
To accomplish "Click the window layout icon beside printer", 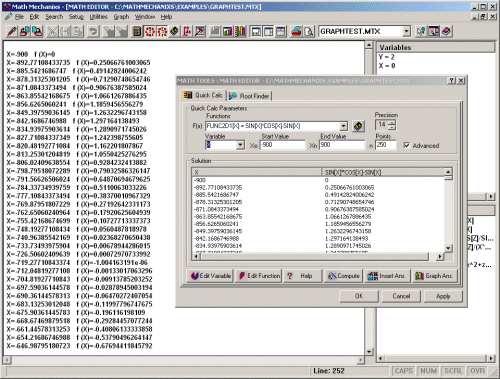I will 281,31.
